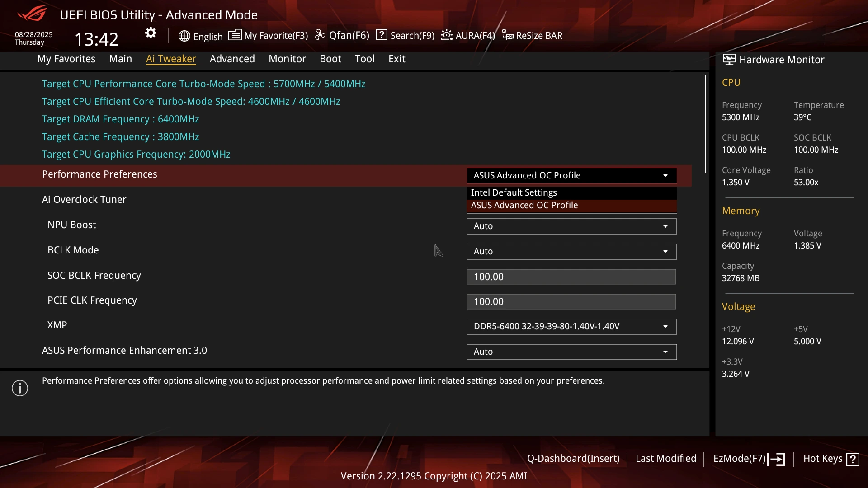Click CPU temperature 39°C value
This screenshot has width=868, height=488.
[802, 117]
